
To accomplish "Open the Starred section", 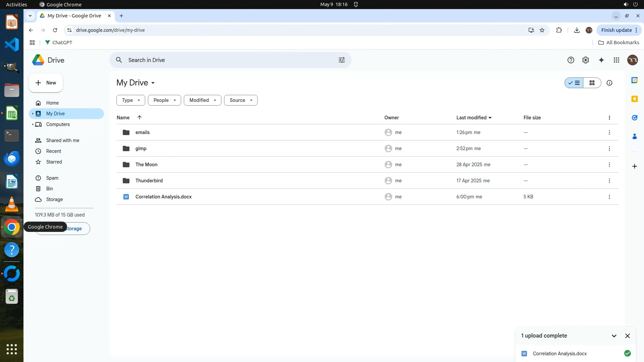I will pyautogui.click(x=54, y=162).
